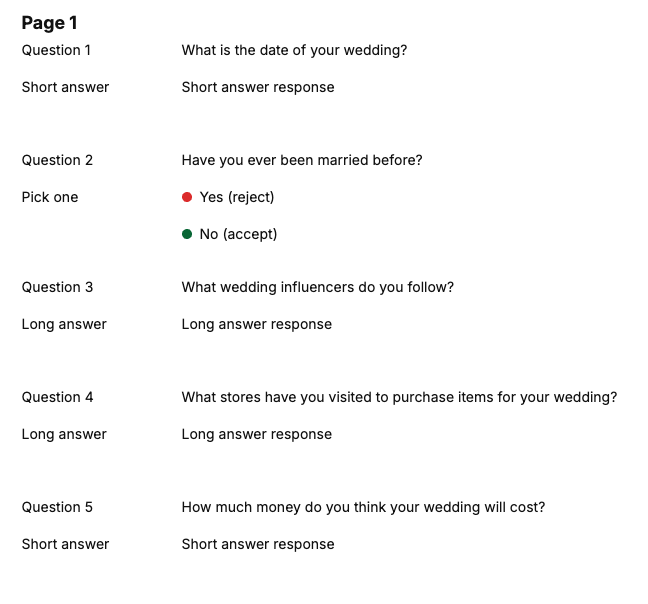The image size is (648, 604).
Task: Click the red dot beside Yes (reject)
Action: 187,197
